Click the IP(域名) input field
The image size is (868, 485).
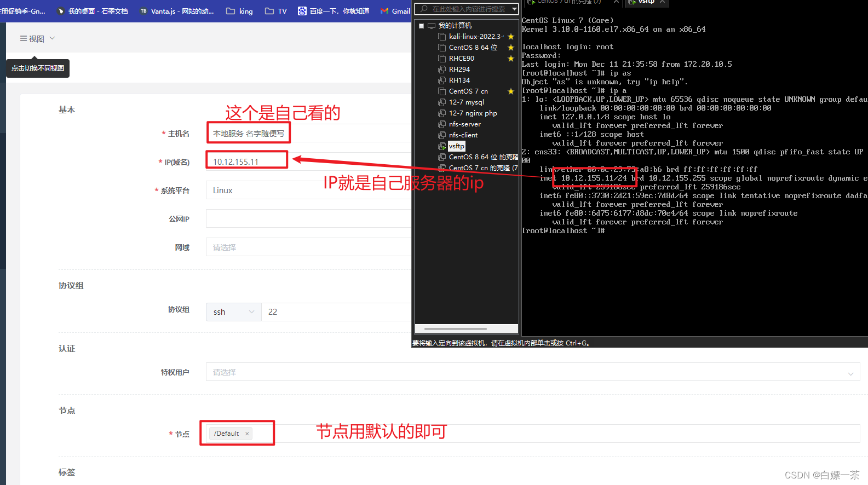coord(308,161)
